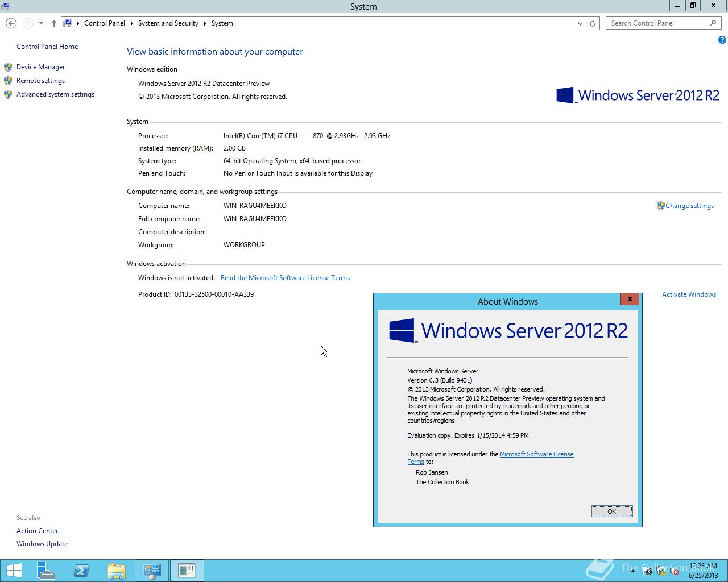The image size is (728, 582).
Task: Select the WORKGROUP value text
Action: [244, 245]
